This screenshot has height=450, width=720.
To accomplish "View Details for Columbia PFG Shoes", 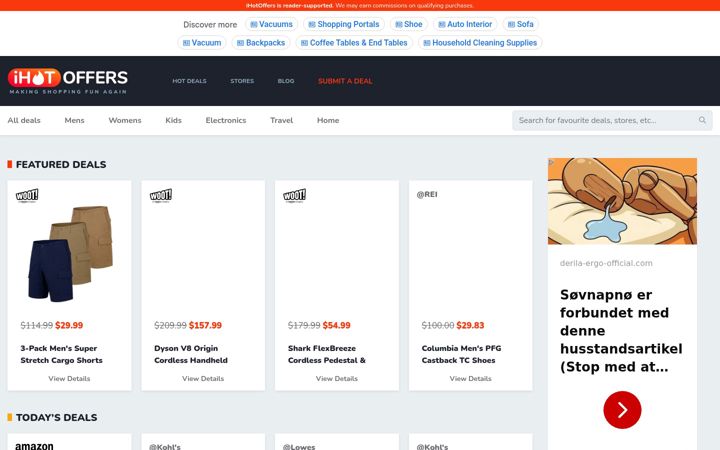I will [x=470, y=379].
